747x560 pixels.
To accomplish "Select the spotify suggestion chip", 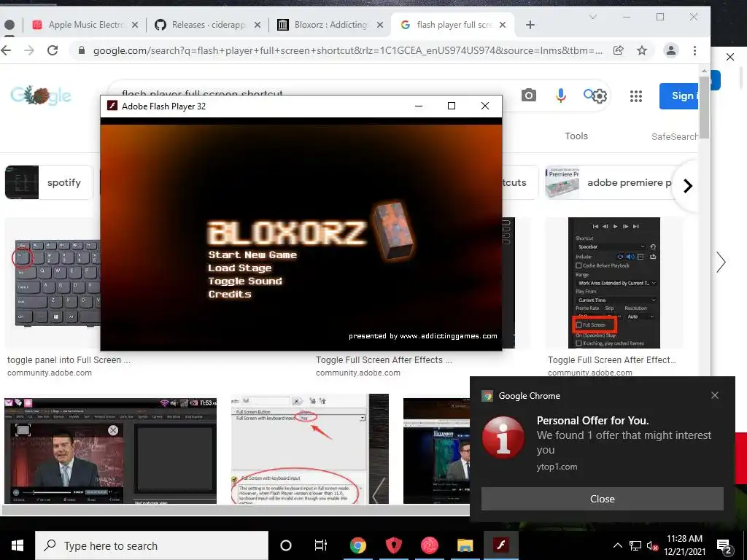I will pyautogui.click(x=49, y=182).
